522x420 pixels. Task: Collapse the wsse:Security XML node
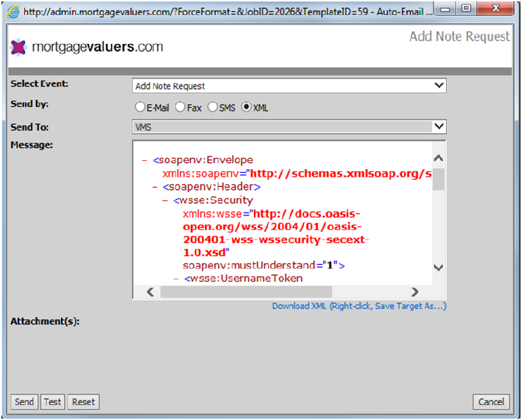(x=165, y=200)
